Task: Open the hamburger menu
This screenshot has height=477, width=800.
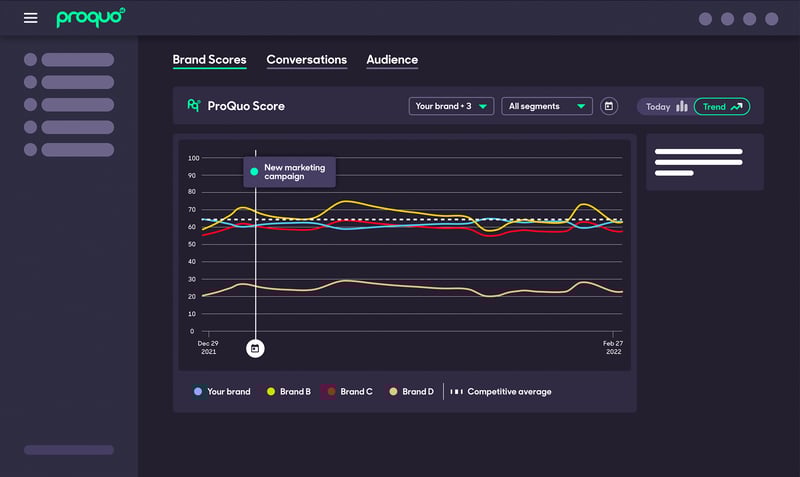Action: [x=31, y=18]
